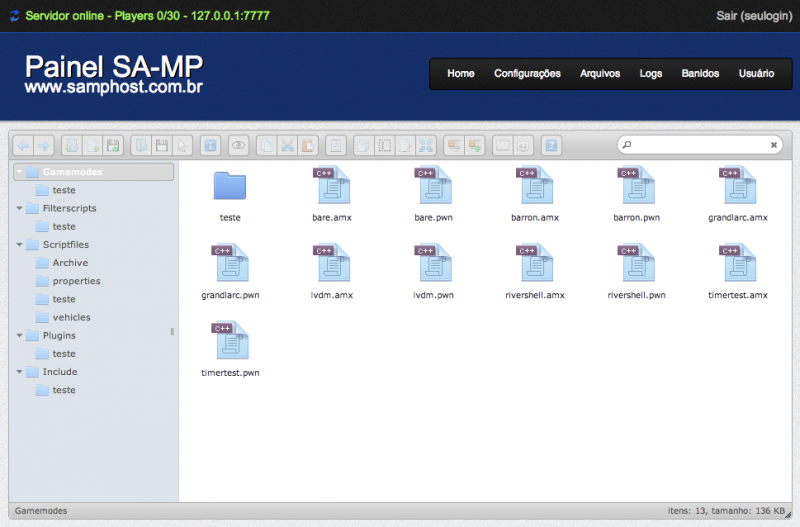The height and width of the screenshot is (527, 800).
Task: Collapse the Filterscripts tree folder arrow
Action: point(19,208)
